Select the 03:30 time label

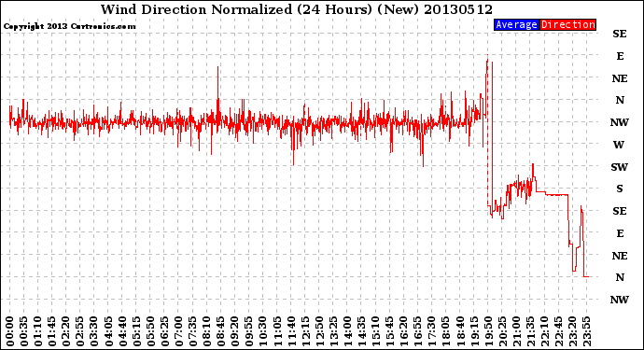coord(94,331)
